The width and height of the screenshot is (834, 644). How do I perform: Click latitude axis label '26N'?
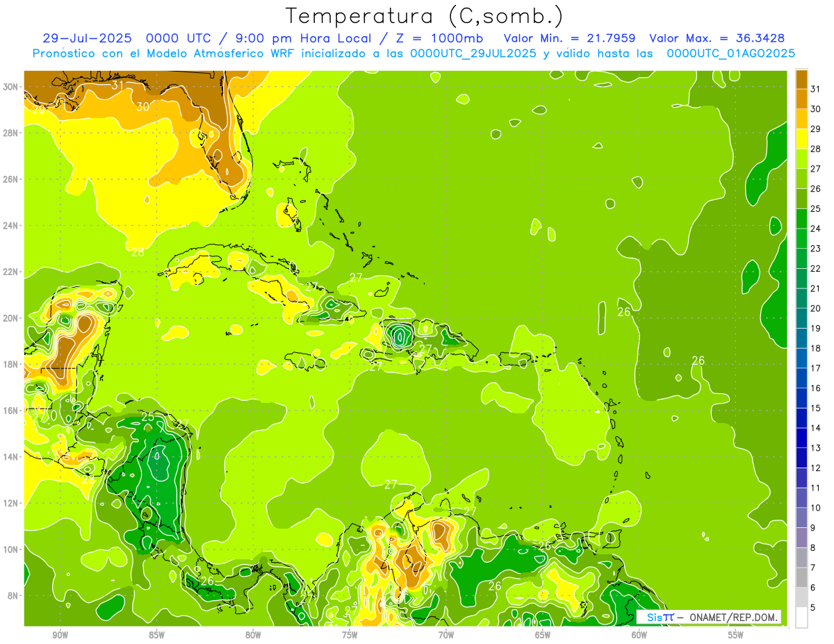(x=12, y=179)
